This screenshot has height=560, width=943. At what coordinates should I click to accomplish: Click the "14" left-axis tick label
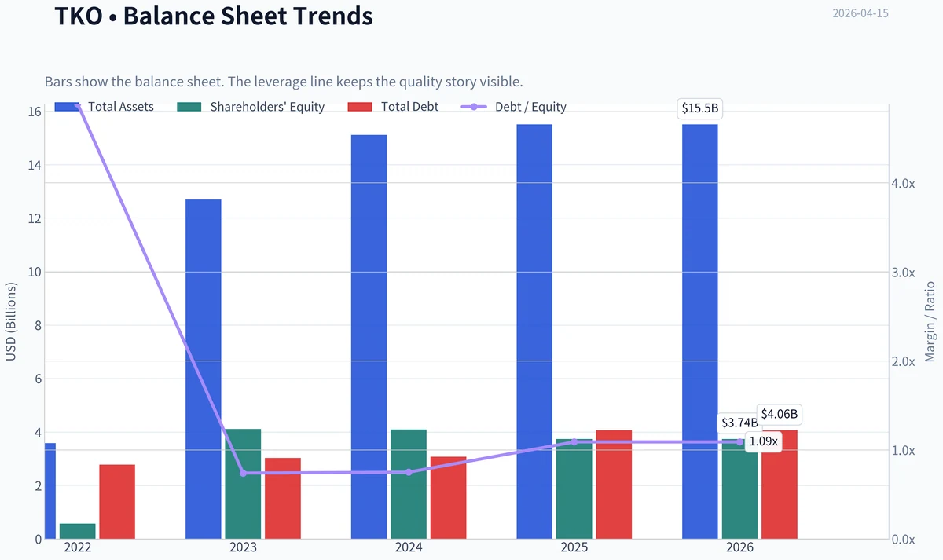coord(35,165)
